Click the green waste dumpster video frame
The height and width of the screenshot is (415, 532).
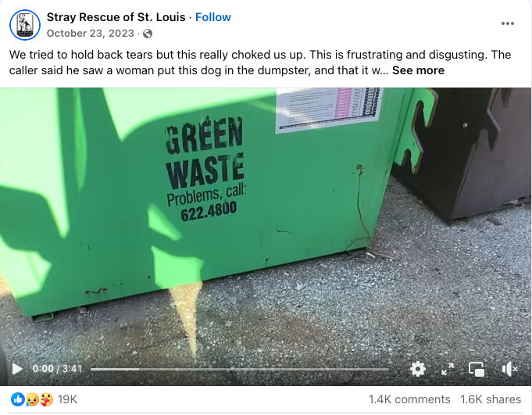[266, 220]
